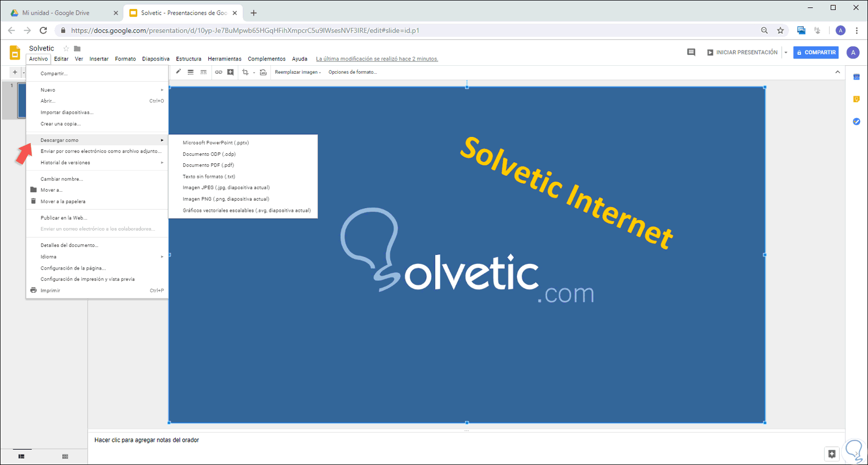This screenshot has height=465, width=868.
Task: Open Google Tasks side panel
Action: pyautogui.click(x=856, y=122)
